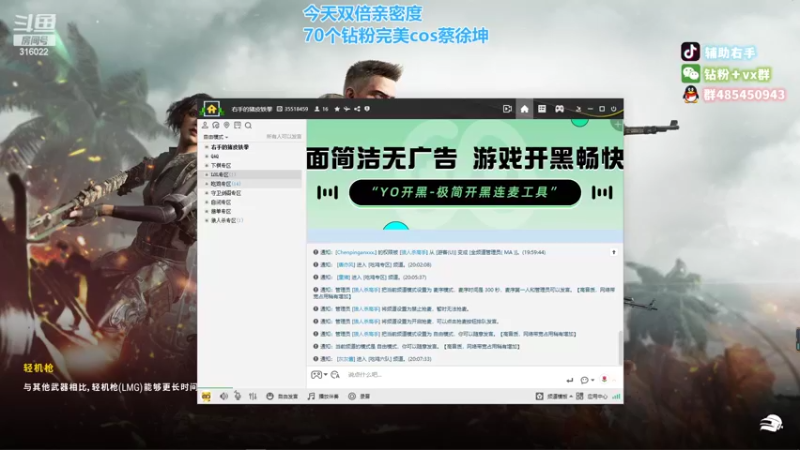Click the translate A icon in chat box
The height and width of the screenshot is (450, 800).
click(x=335, y=374)
